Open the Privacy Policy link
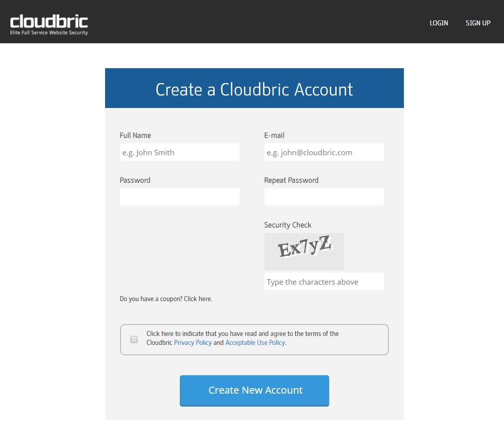This screenshot has width=504, height=421. click(x=193, y=343)
